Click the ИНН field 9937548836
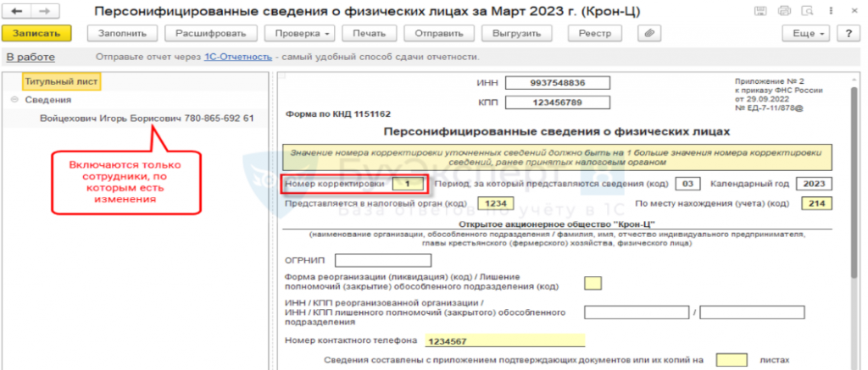 [x=558, y=83]
